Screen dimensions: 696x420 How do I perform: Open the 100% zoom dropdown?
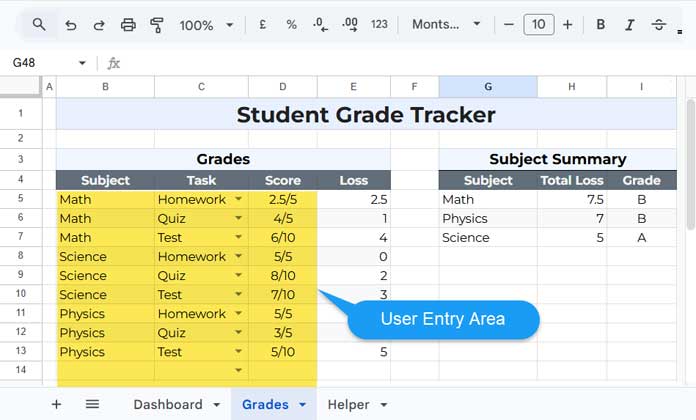pyautogui.click(x=206, y=25)
